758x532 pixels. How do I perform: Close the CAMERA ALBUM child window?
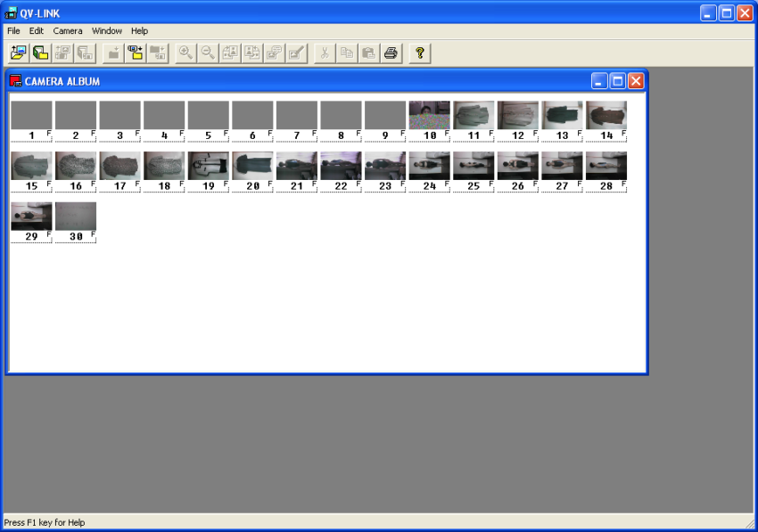pyautogui.click(x=636, y=81)
